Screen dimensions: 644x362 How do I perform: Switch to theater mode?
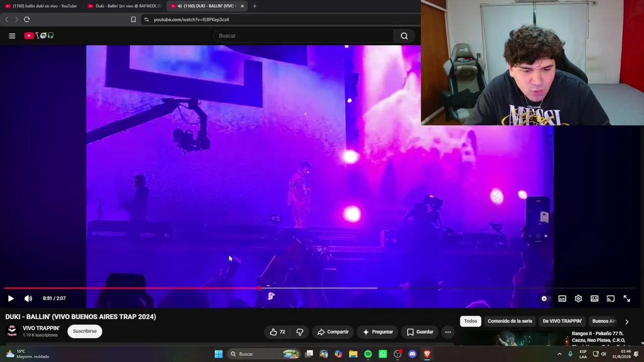(x=594, y=299)
